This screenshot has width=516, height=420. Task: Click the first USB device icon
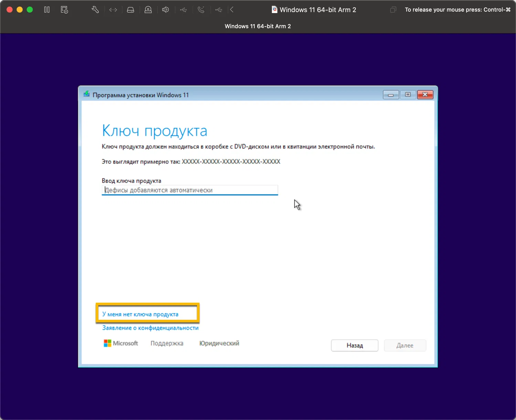coord(183,10)
